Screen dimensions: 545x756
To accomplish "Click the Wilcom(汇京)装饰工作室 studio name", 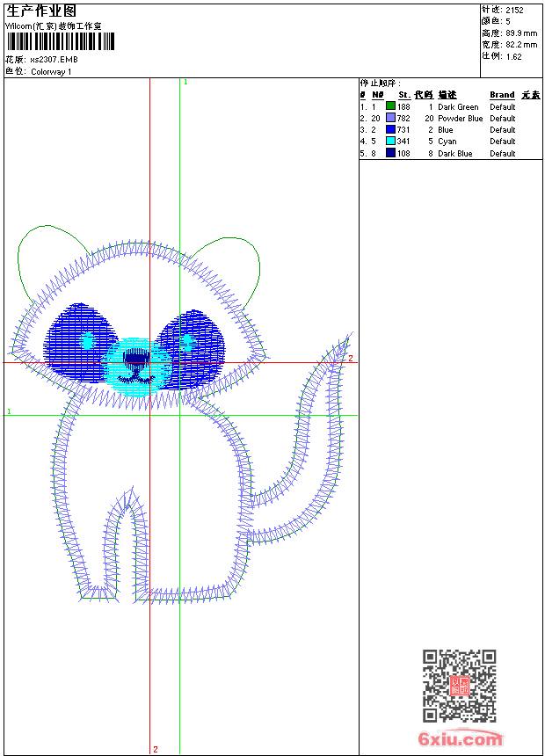I will click(54, 26).
